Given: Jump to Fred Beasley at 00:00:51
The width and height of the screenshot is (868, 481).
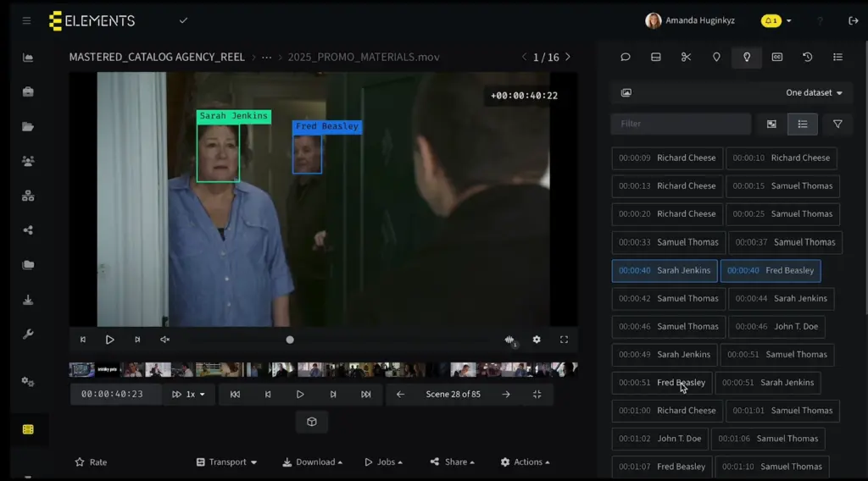Looking at the screenshot, I should (x=662, y=383).
